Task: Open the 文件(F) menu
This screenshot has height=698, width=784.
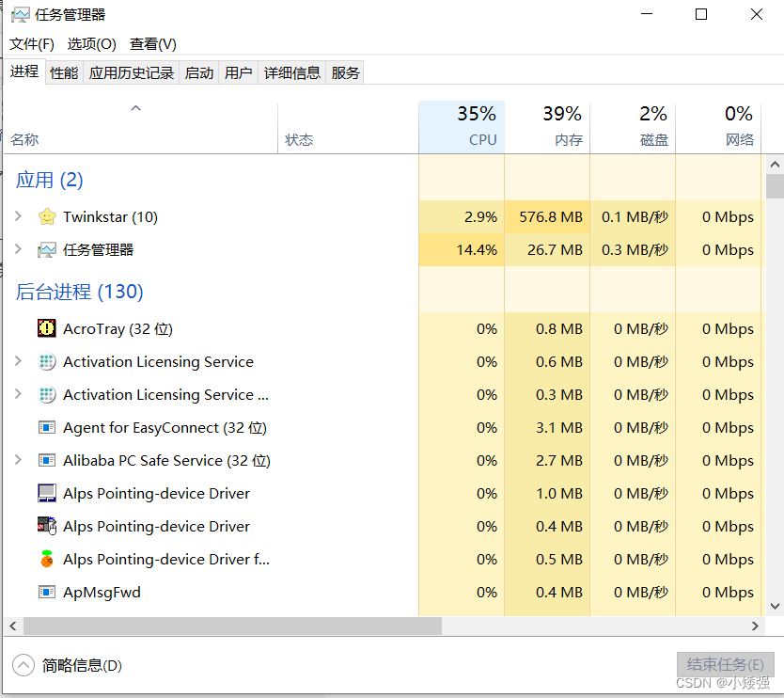Action: (x=32, y=44)
